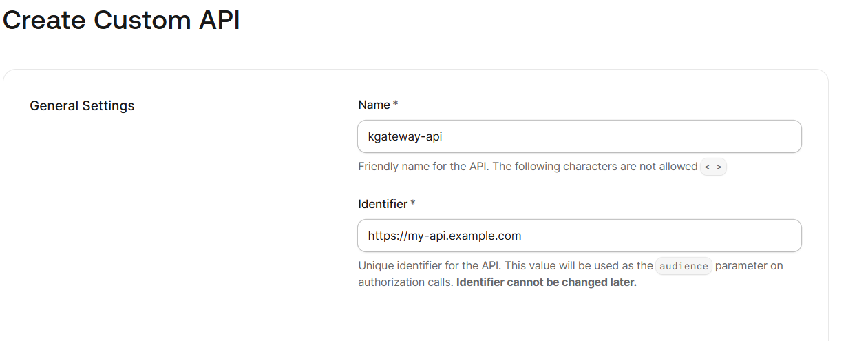Click the required asterisk beside Identifier

[413, 204]
